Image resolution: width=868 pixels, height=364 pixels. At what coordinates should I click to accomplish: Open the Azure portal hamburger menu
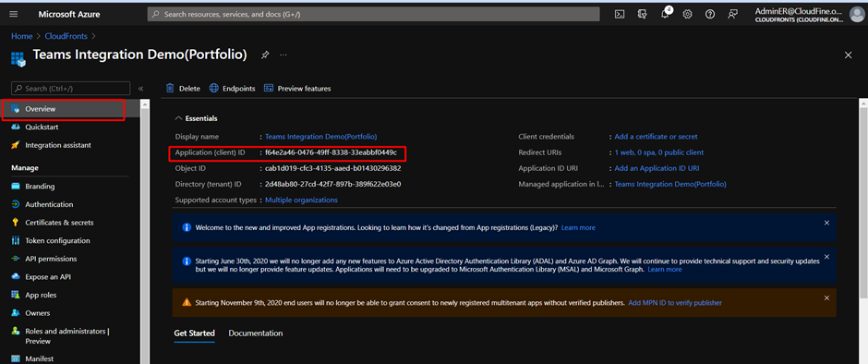(x=14, y=15)
